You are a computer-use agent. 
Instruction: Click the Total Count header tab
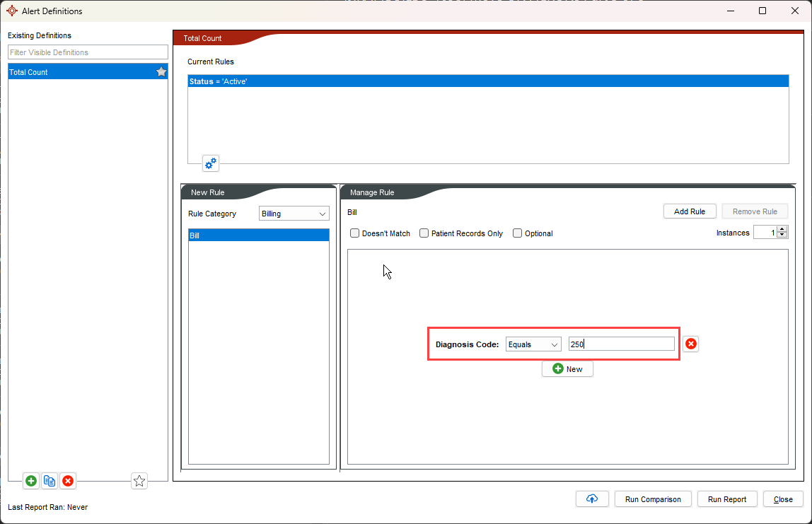[202, 38]
